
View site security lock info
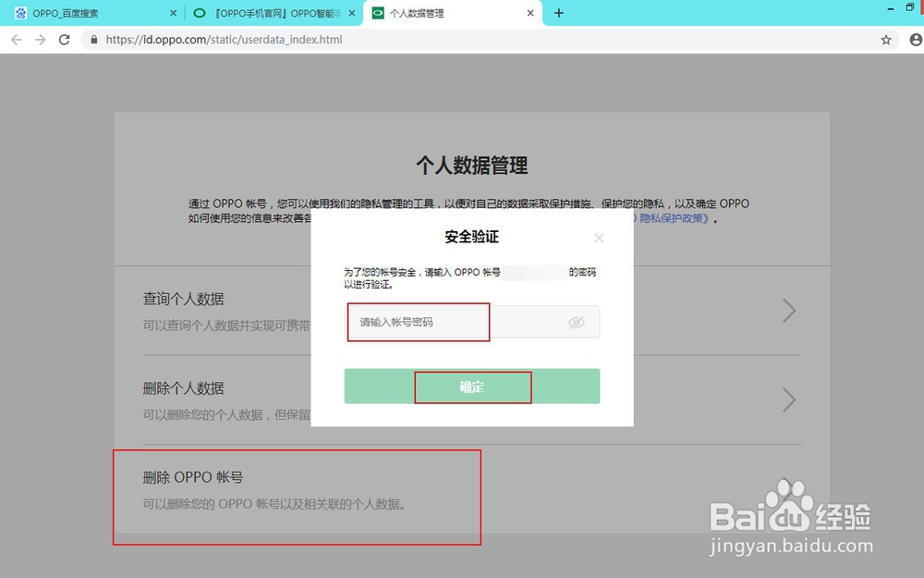click(x=93, y=40)
